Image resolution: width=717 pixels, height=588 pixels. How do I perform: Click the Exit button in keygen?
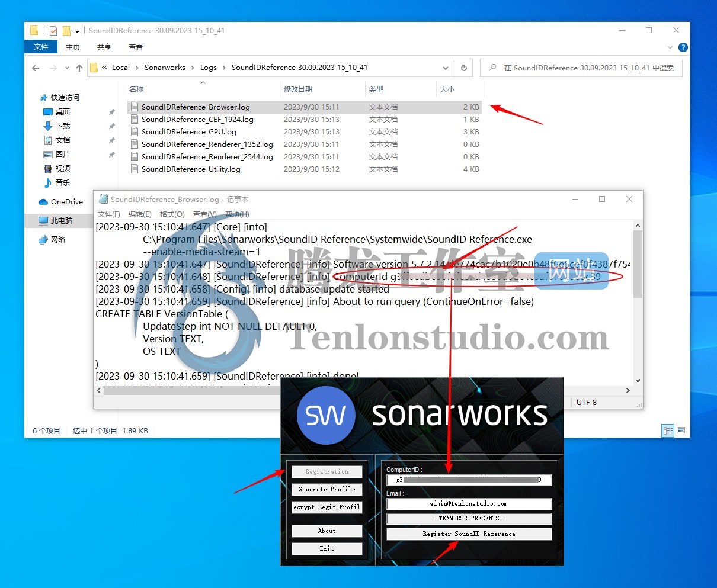pos(327,549)
